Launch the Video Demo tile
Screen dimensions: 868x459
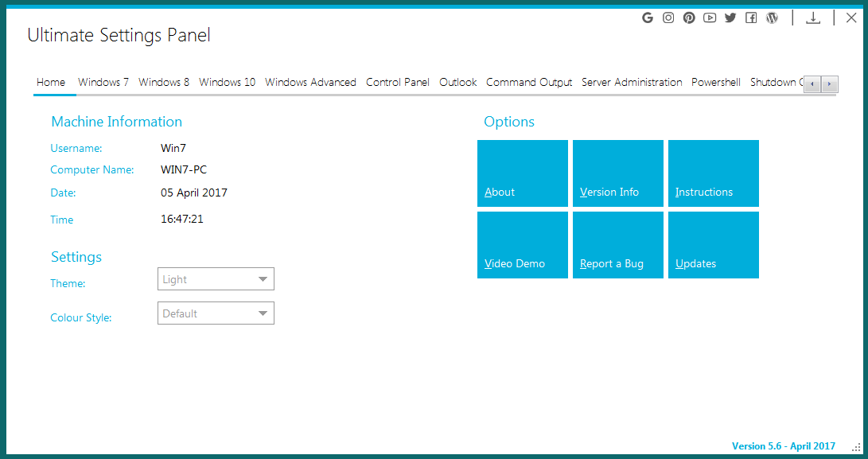(x=523, y=245)
